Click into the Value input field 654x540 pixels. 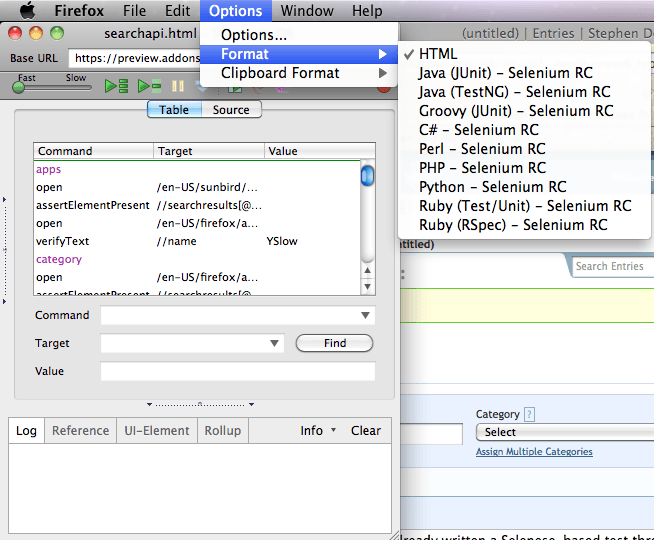coord(237,372)
